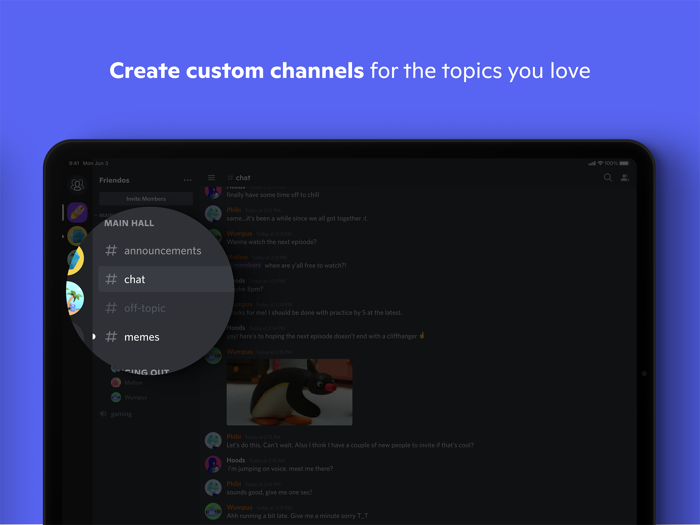
Task: Click the Wi-Fi icon in the status bar
Action: point(600,163)
